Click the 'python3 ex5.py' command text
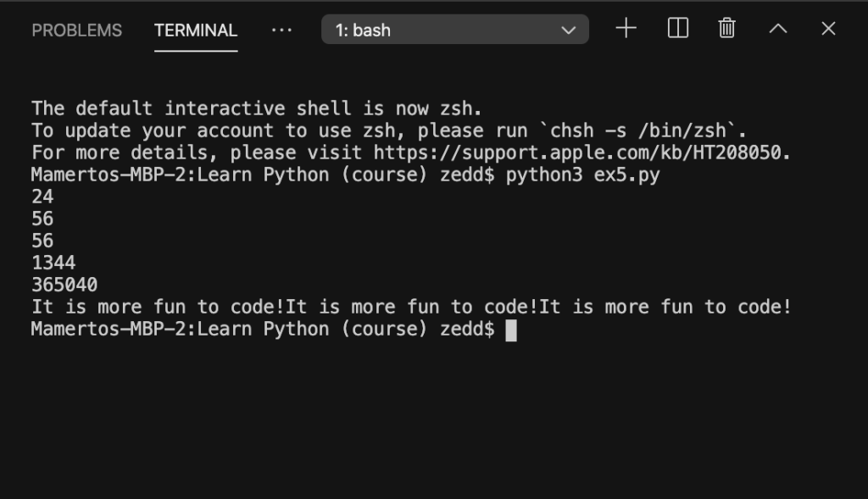 (x=583, y=175)
